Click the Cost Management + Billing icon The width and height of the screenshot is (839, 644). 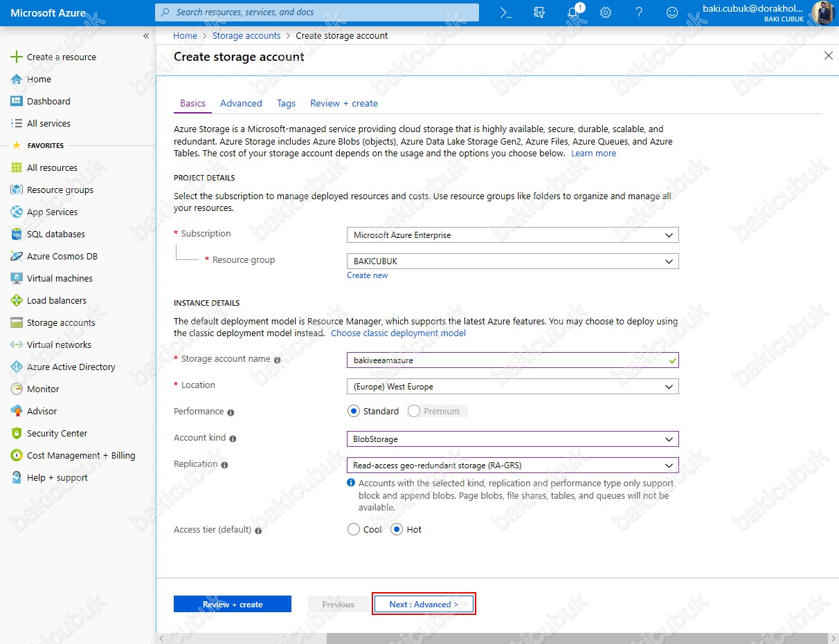pyautogui.click(x=17, y=455)
